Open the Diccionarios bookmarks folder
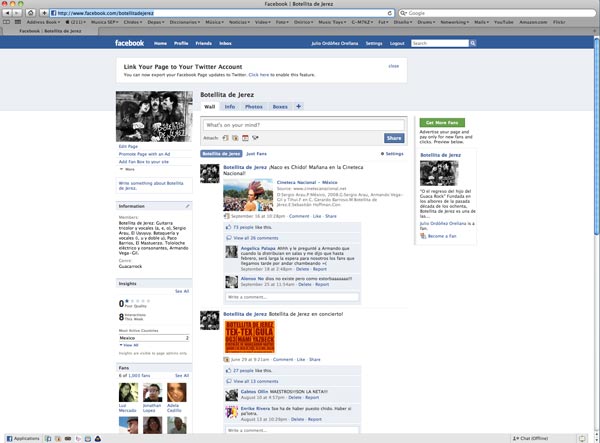This screenshot has height=443, width=600. point(185,22)
